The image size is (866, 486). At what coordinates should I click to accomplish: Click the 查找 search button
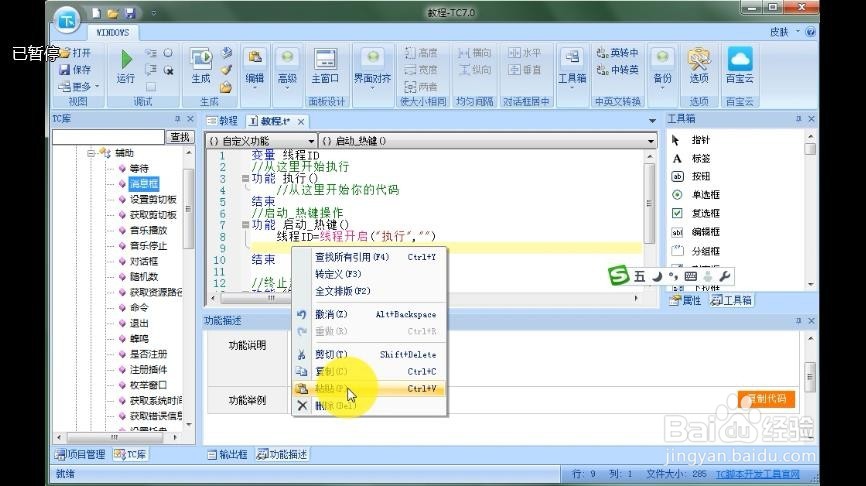(x=180, y=137)
